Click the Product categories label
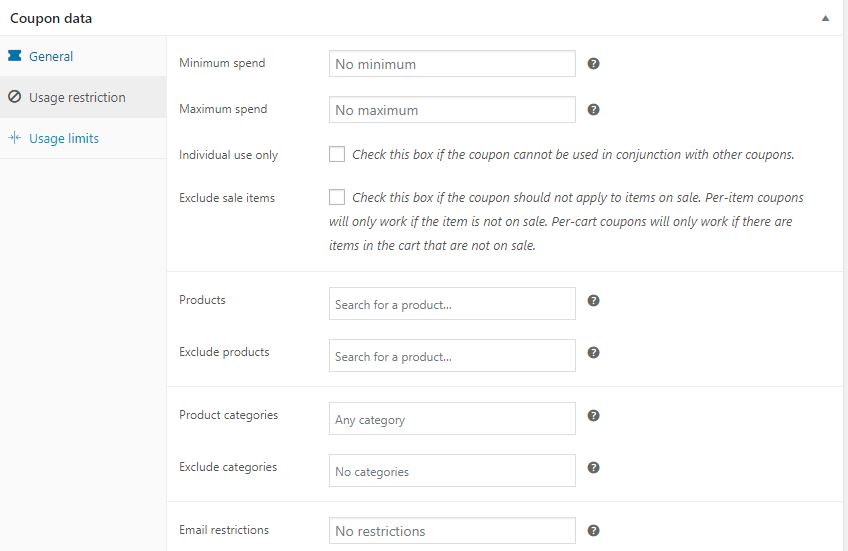This screenshot has height=551, width=848. pos(229,415)
